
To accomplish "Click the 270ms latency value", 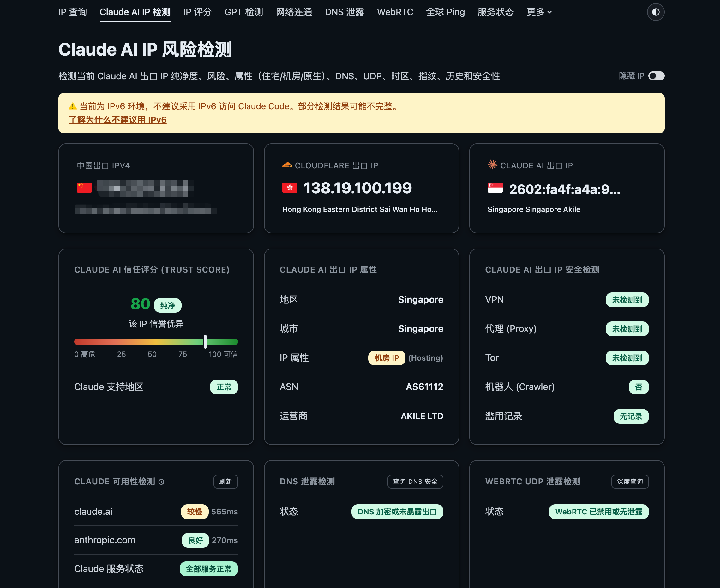I will pos(225,540).
